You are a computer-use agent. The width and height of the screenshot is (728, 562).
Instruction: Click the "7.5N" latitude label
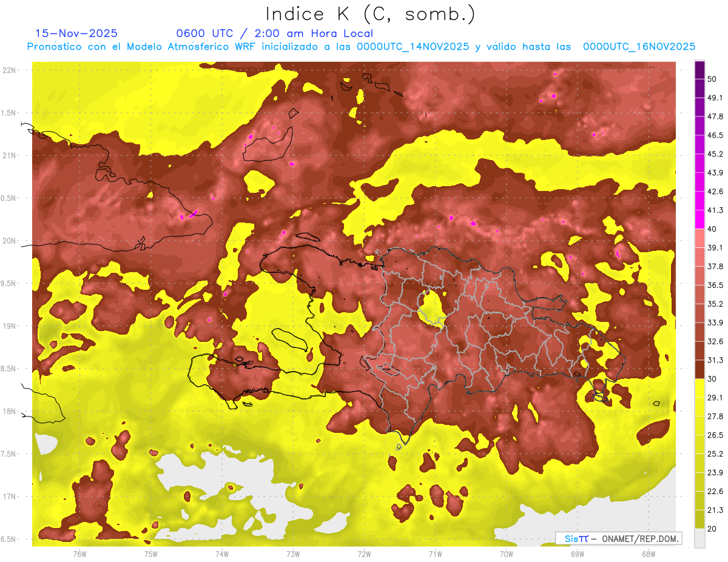(9, 453)
